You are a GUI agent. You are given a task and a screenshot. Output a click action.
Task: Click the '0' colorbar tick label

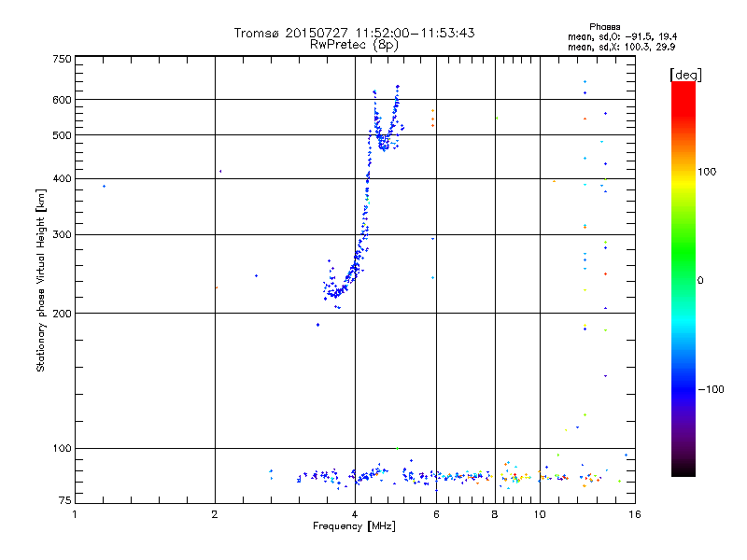tap(700, 281)
